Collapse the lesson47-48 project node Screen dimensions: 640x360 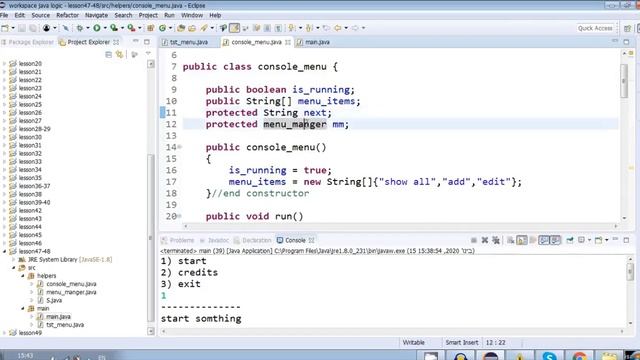click(x=4, y=251)
